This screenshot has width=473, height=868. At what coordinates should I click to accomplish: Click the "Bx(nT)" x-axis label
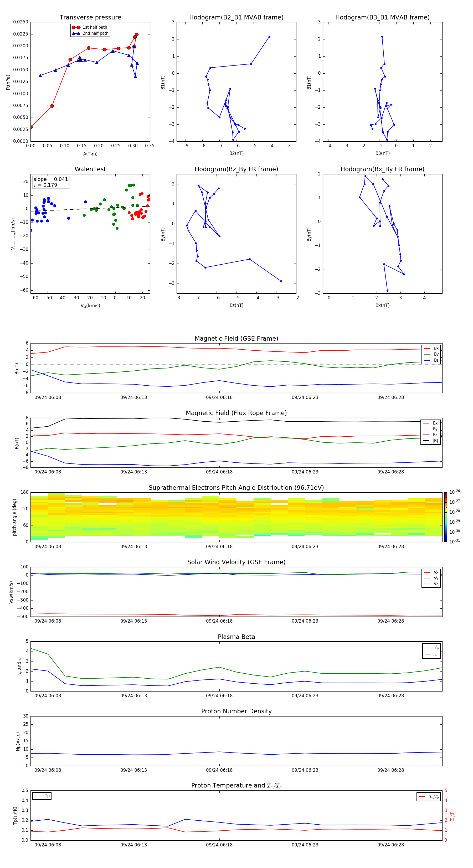(382, 305)
